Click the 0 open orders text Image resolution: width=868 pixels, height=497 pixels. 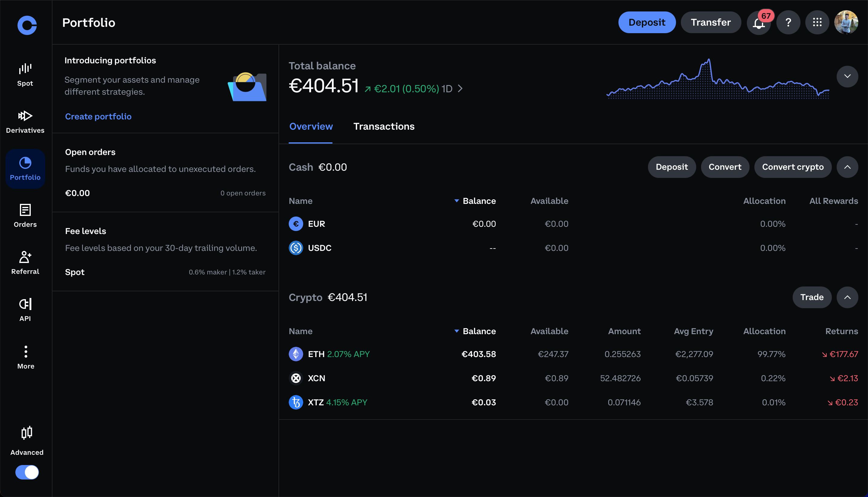pyautogui.click(x=243, y=193)
